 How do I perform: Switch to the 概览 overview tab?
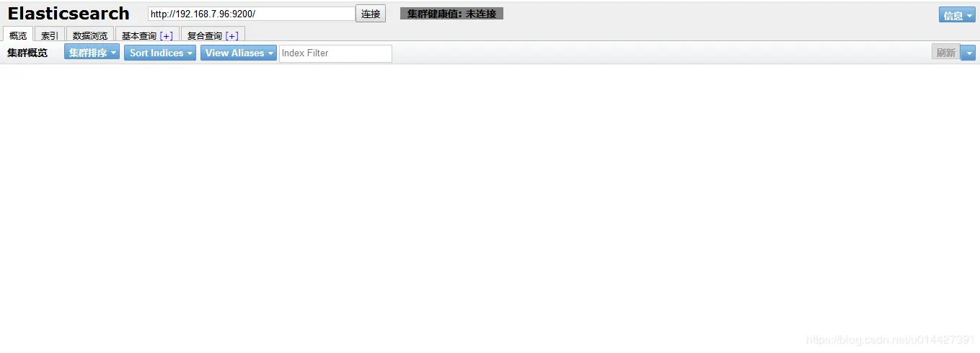tap(18, 35)
